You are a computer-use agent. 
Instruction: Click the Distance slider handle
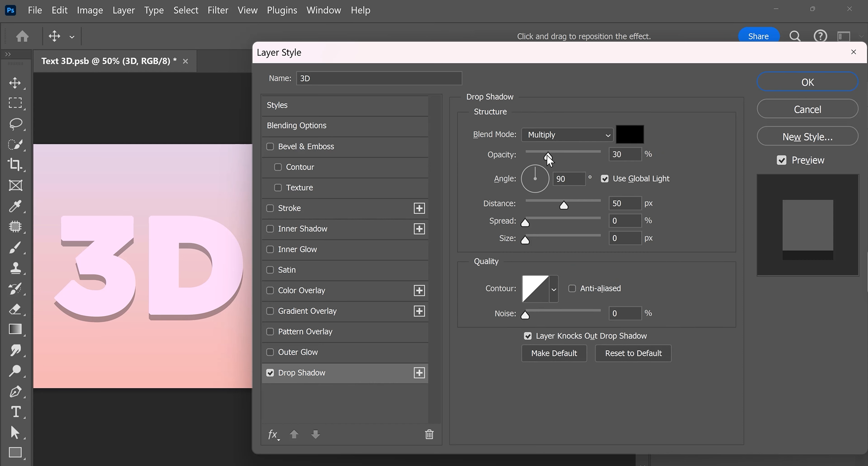point(564,206)
